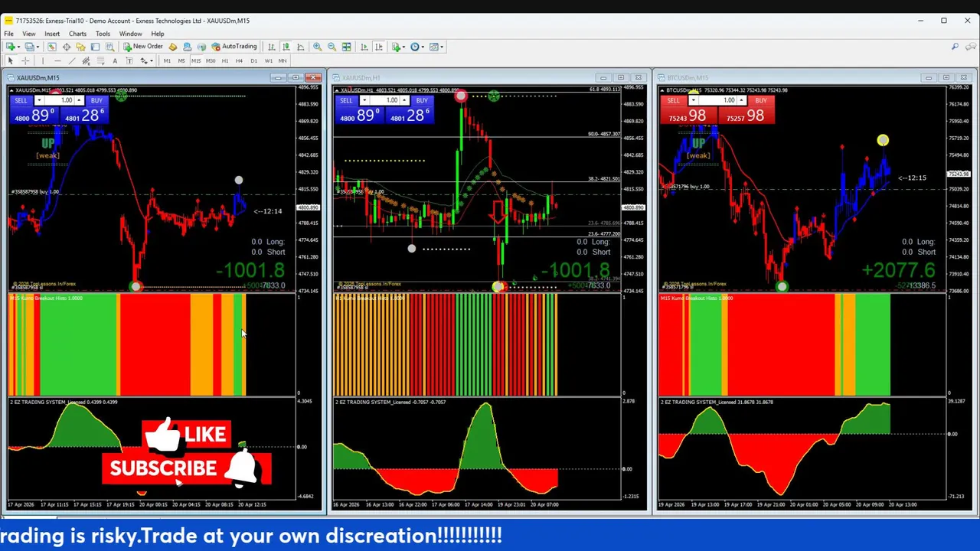Tile the chart windows
Image resolution: width=980 pixels, height=551 pixels.
pyautogui.click(x=346, y=47)
